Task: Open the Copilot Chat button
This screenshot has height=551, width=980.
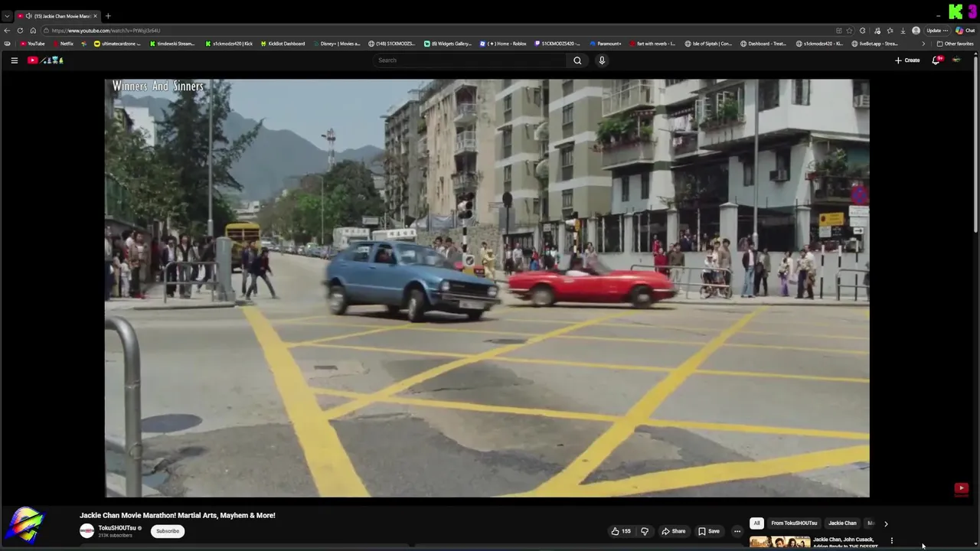Action: pyautogui.click(x=965, y=31)
